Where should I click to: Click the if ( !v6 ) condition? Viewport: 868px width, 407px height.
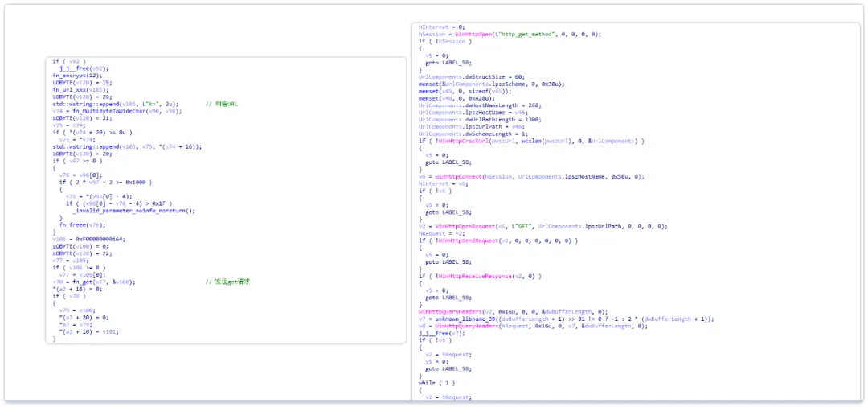tap(436, 191)
